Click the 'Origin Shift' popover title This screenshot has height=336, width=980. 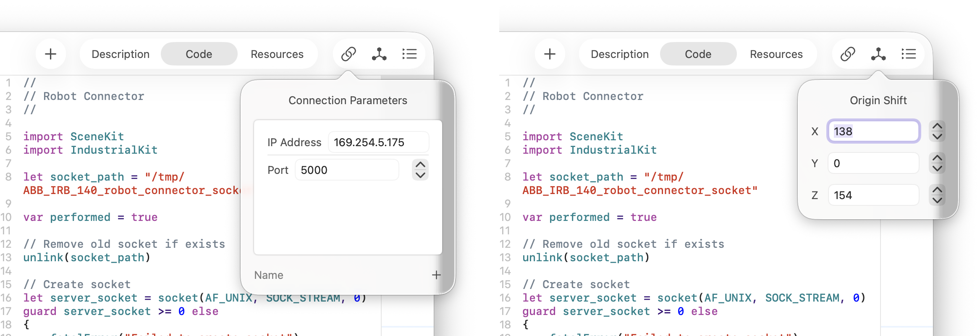point(878,100)
